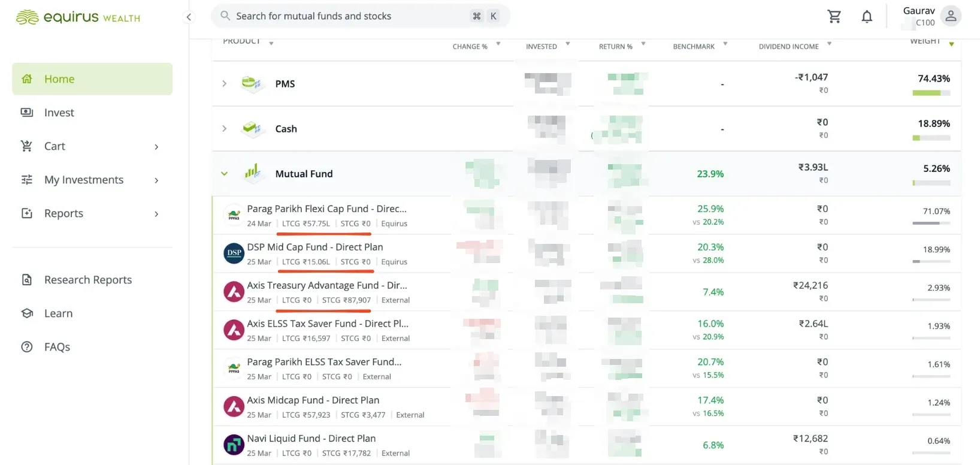Expand the Cart submenu arrow
The image size is (980, 465).
point(156,147)
